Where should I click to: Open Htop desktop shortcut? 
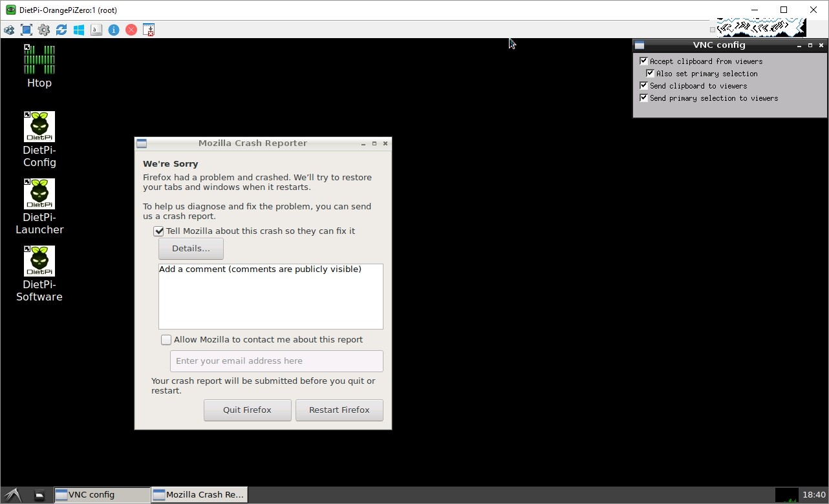click(x=39, y=66)
